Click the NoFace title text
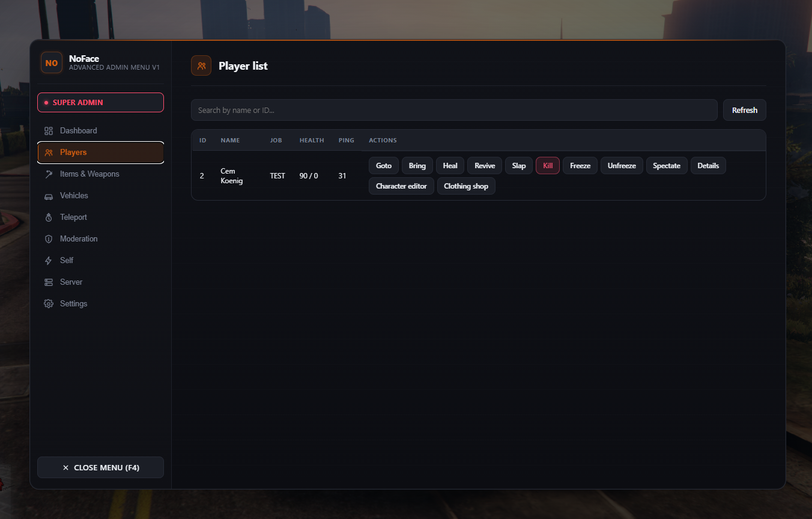This screenshot has width=812, height=519. coord(84,59)
